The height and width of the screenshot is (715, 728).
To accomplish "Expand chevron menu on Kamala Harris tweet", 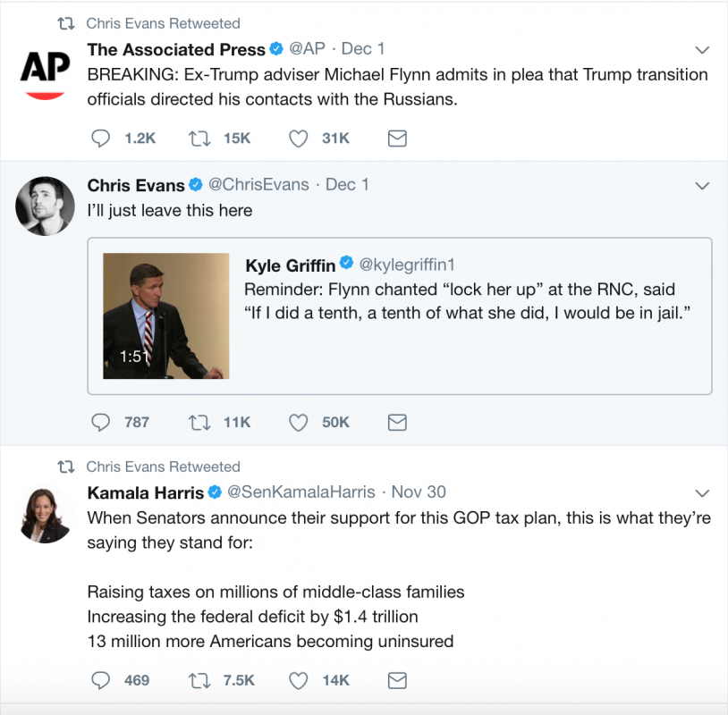I will pyautogui.click(x=702, y=492).
